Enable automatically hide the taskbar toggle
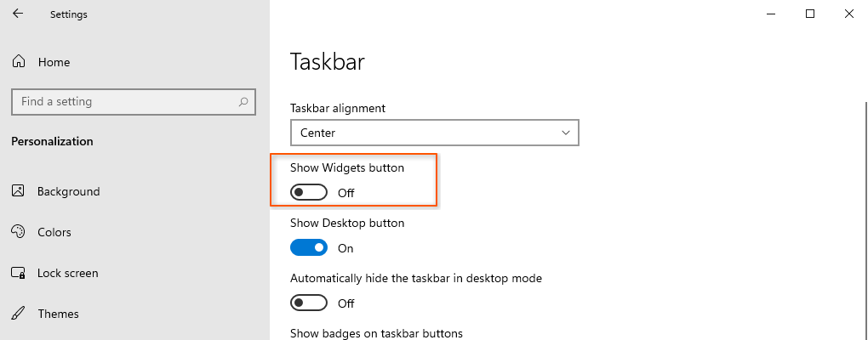 click(x=309, y=303)
